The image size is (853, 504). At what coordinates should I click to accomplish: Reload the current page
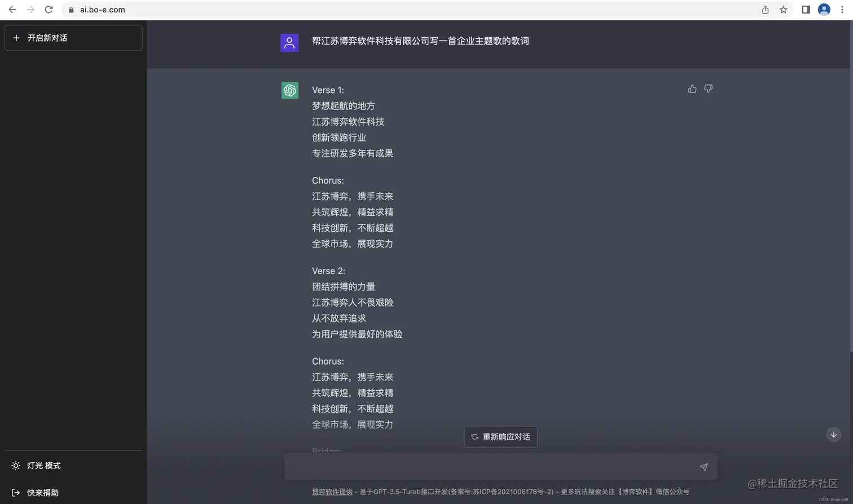[49, 10]
